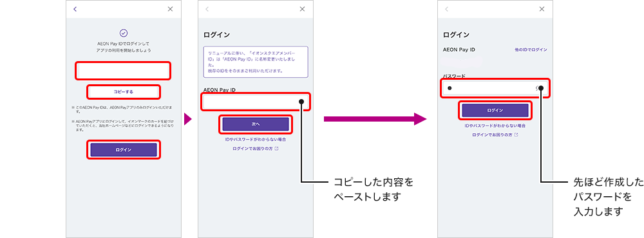Screen dimensions: 644x238
Task: Click the checkmark circle icon on first screen
Action: pyautogui.click(x=123, y=33)
